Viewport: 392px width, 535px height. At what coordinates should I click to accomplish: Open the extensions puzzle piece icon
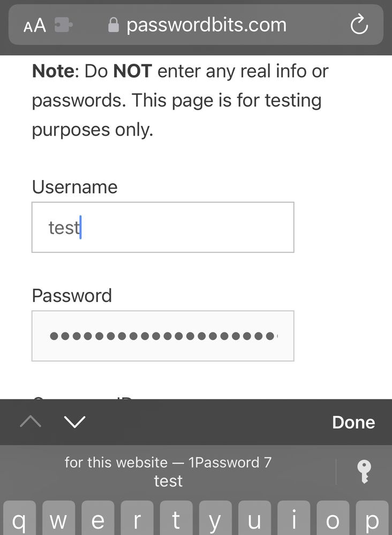[64, 25]
